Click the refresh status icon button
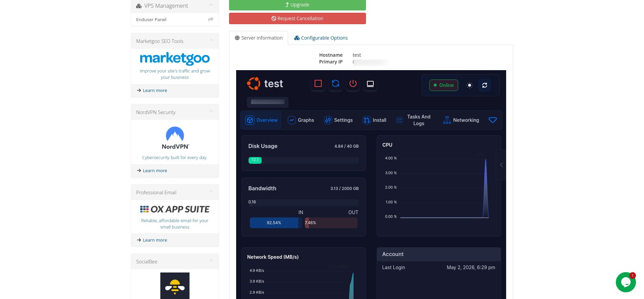Image resolution: width=644 pixels, height=299 pixels. click(x=485, y=85)
